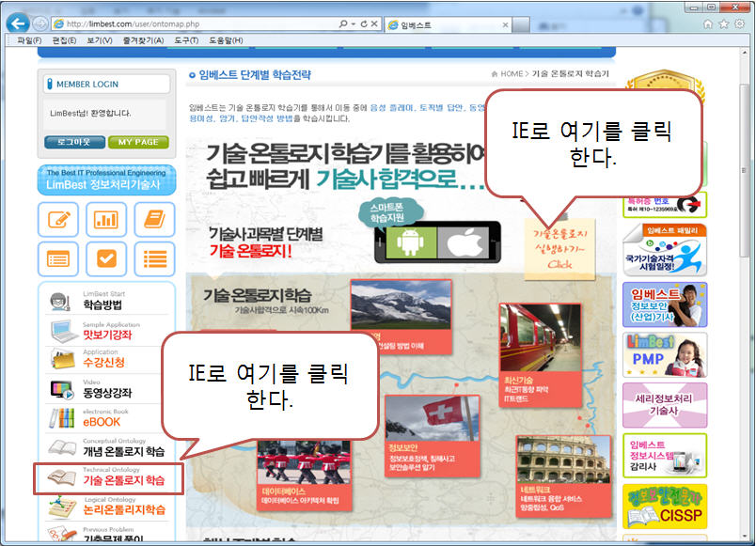Open the 파일(F) menu
The width and height of the screenshot is (756, 546).
tap(29, 40)
